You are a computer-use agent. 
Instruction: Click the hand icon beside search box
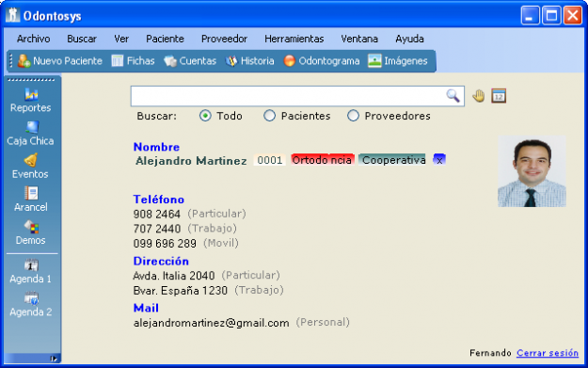(x=479, y=96)
